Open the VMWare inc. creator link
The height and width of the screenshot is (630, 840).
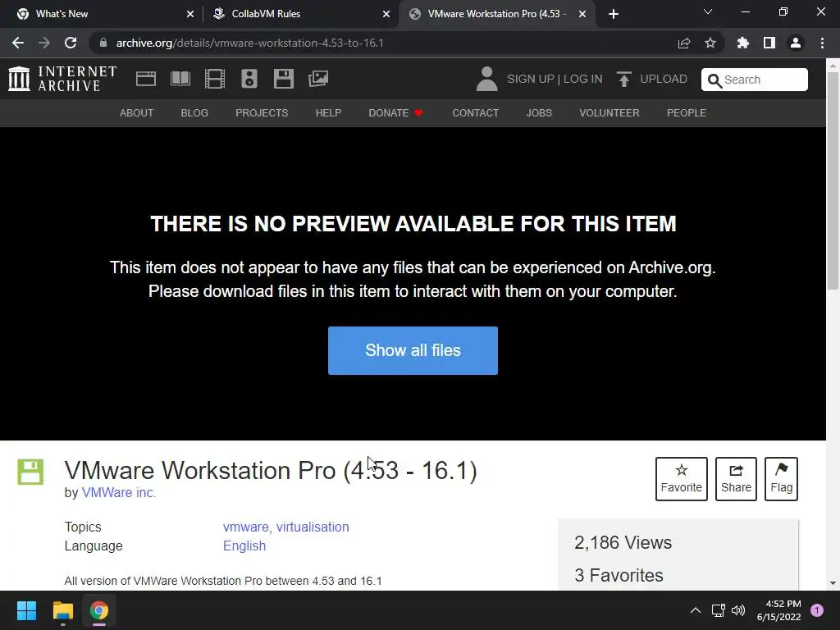tap(119, 492)
